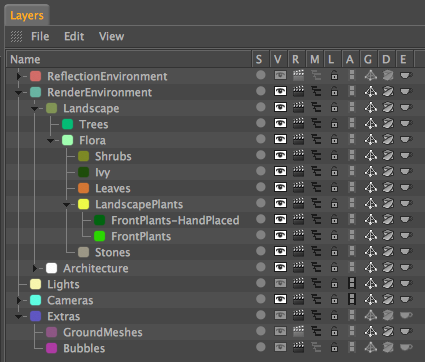The height and width of the screenshot is (362, 425).
Task: Hide the Cameras layer
Action: (280, 299)
